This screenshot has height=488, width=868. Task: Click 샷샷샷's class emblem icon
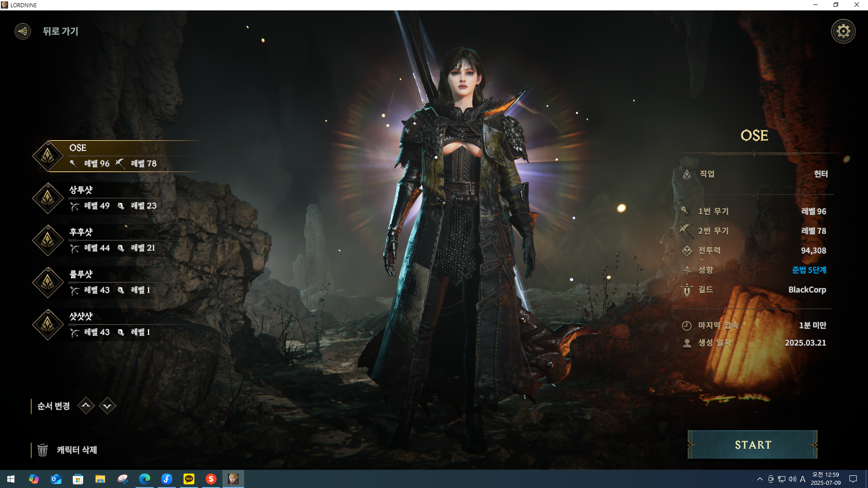(x=47, y=324)
